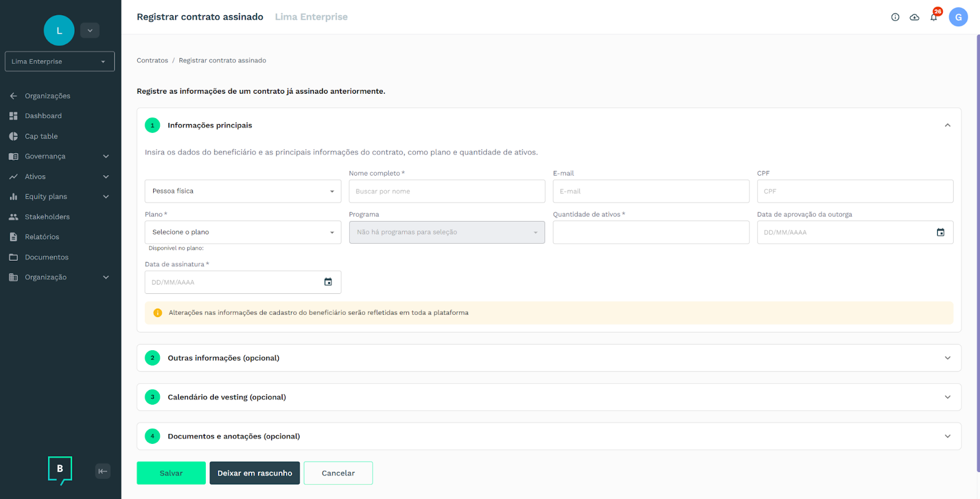This screenshot has width=980, height=499.
Task: Click the info icon in top bar
Action: [x=895, y=17]
